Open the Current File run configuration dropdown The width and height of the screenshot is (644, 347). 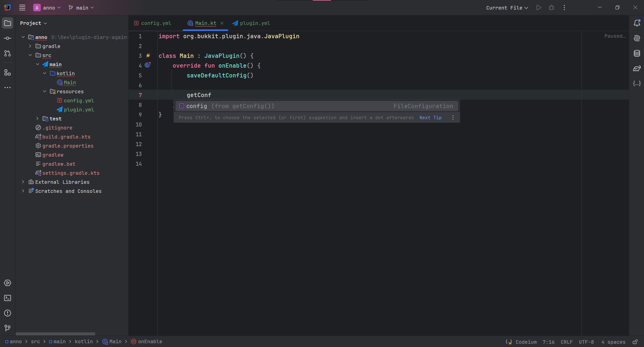click(506, 8)
